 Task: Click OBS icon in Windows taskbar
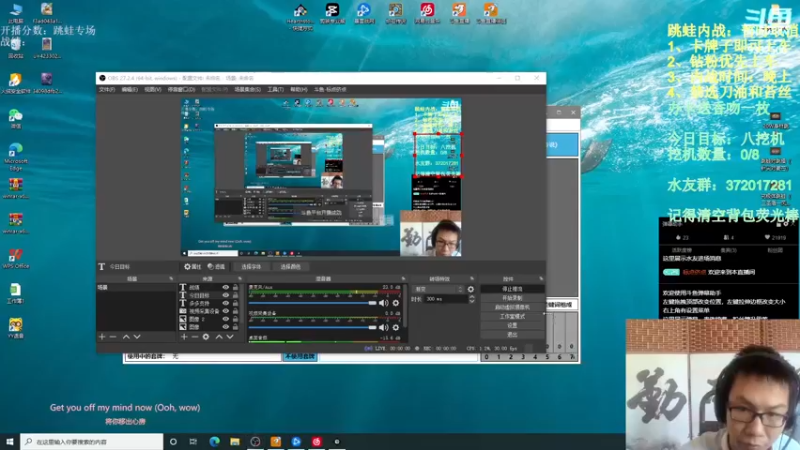pyautogui.click(x=255, y=441)
